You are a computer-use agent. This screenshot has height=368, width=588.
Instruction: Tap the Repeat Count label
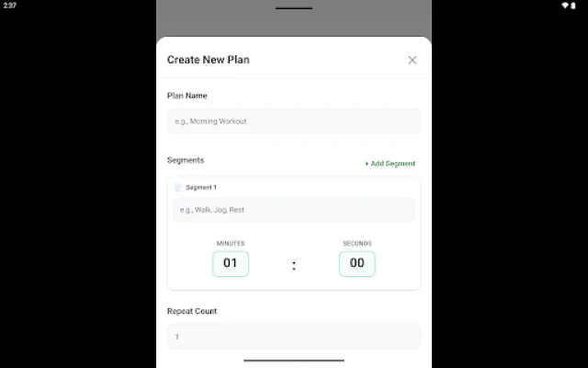(192, 311)
